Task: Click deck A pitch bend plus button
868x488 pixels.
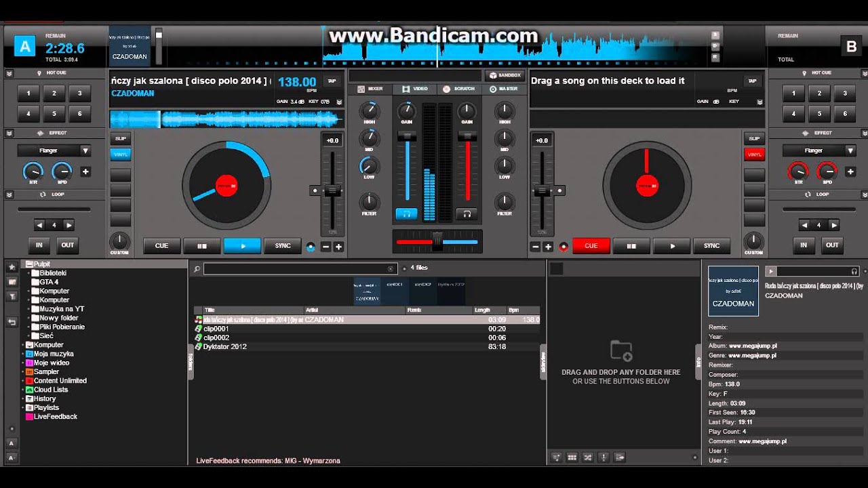Action: click(x=338, y=247)
